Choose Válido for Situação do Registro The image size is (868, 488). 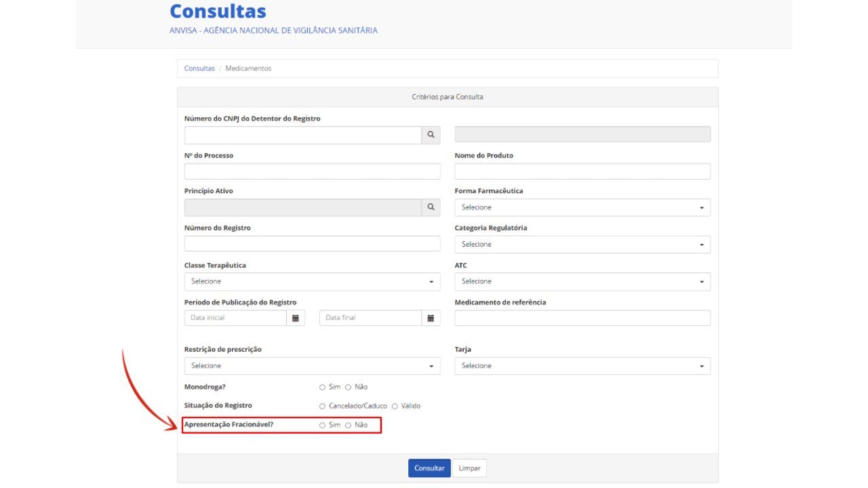395,406
